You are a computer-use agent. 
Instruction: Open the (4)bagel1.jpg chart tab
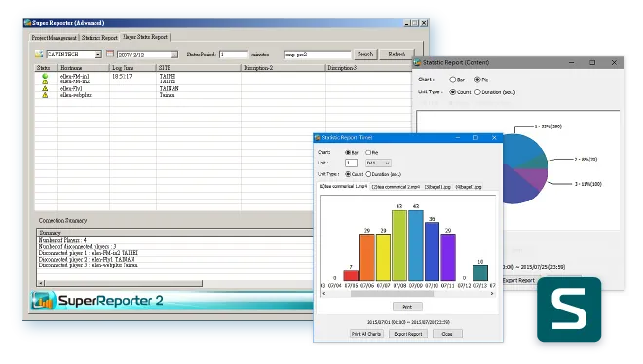tap(469, 187)
